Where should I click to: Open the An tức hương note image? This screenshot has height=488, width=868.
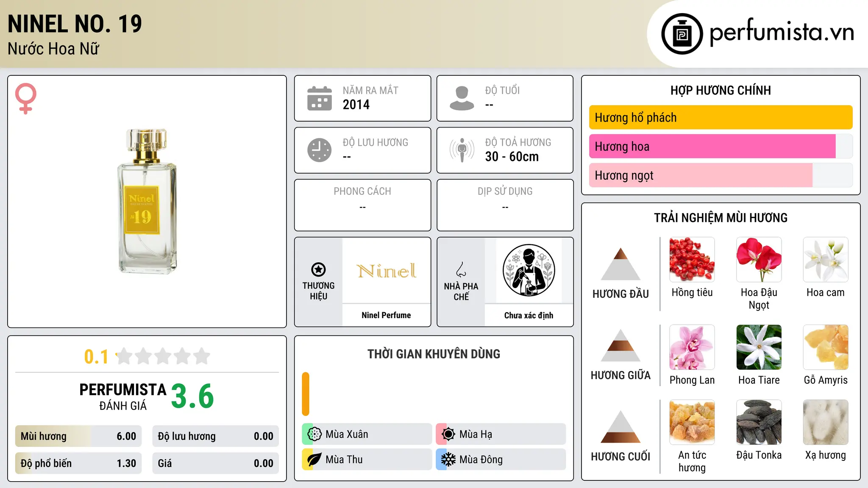[x=692, y=422]
